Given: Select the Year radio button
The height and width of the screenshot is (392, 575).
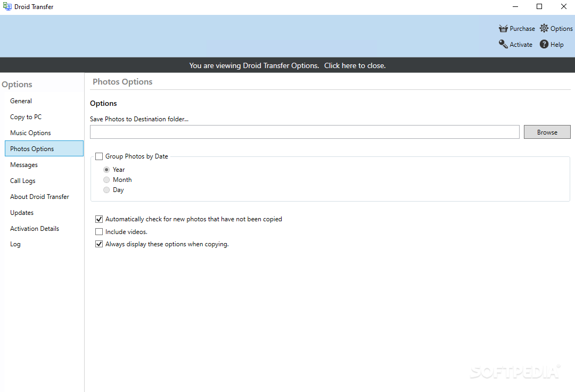Looking at the screenshot, I should coord(106,170).
